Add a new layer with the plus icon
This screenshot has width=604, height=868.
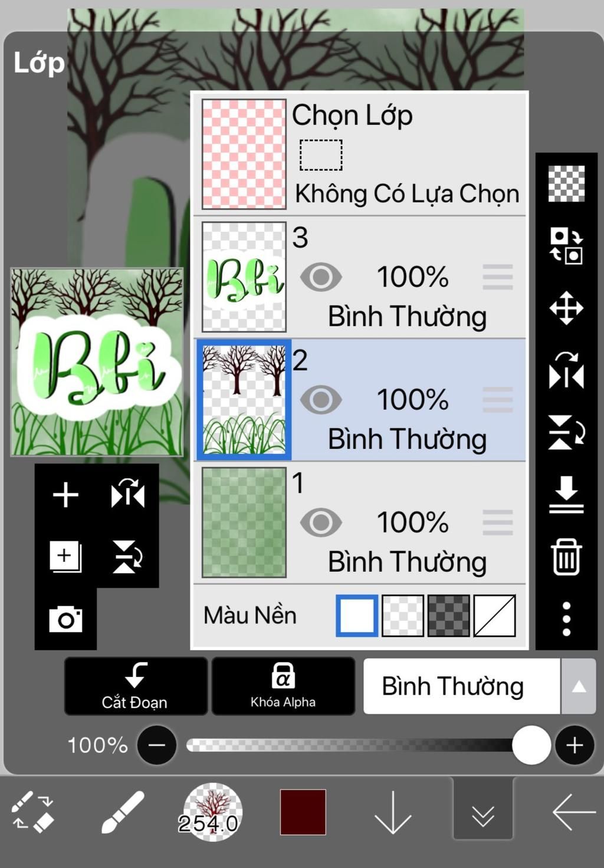pos(65,494)
